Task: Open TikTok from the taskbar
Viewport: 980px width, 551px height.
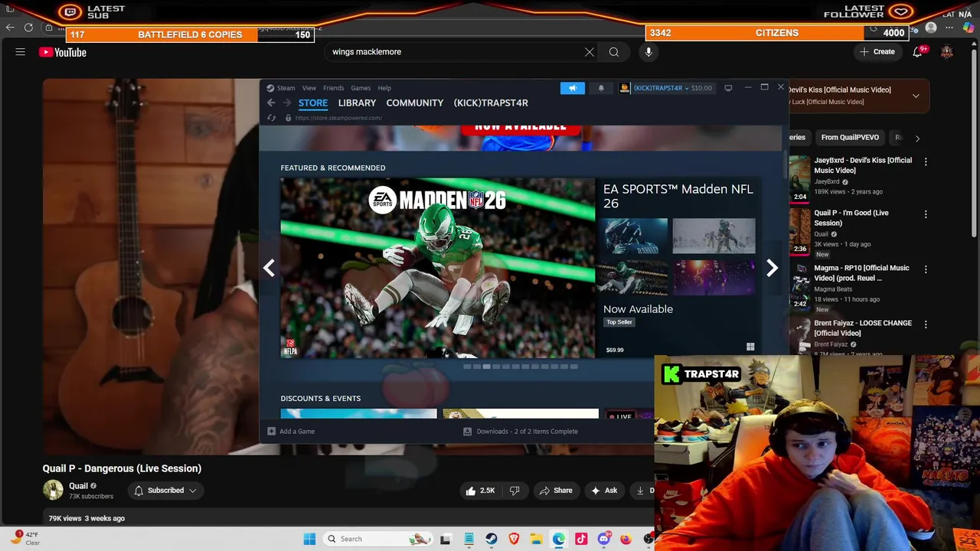Action: click(x=581, y=539)
